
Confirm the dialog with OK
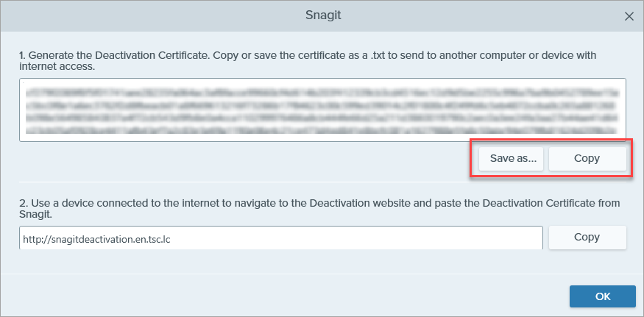coord(602,296)
